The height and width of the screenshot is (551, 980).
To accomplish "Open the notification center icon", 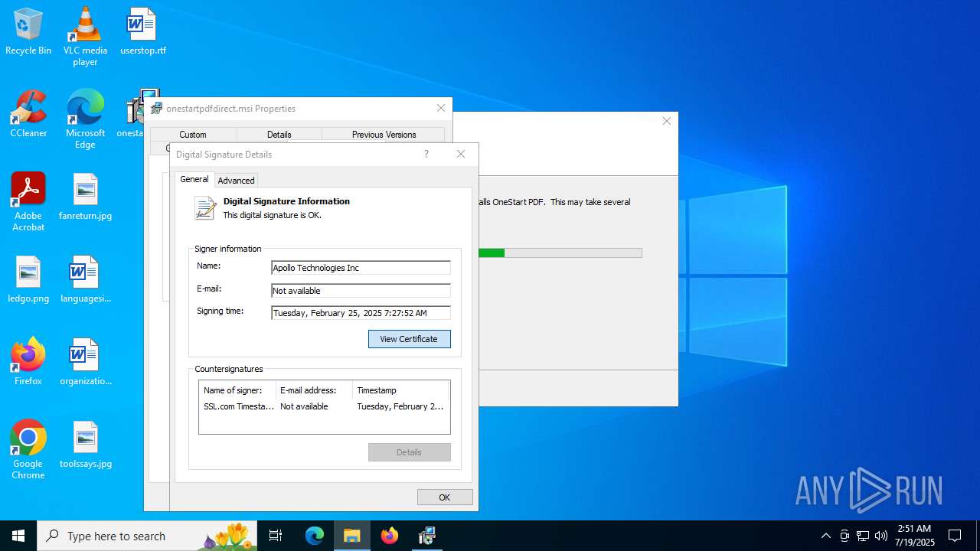I will [955, 536].
